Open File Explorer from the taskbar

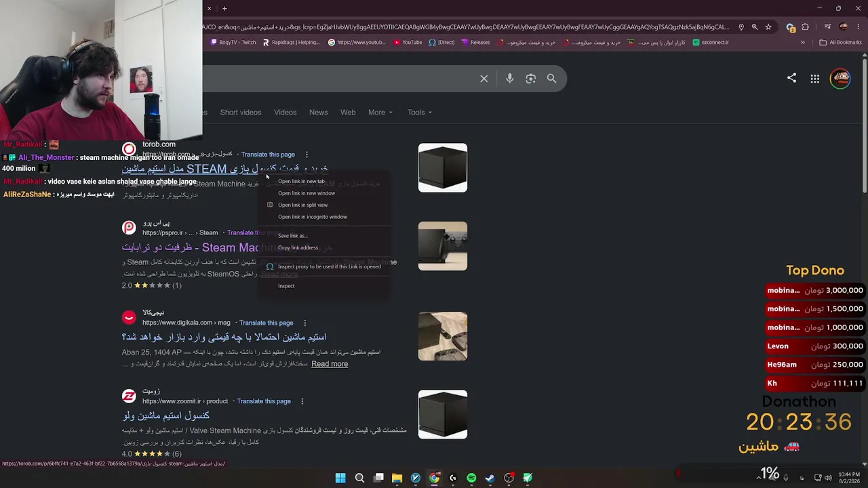click(x=397, y=478)
